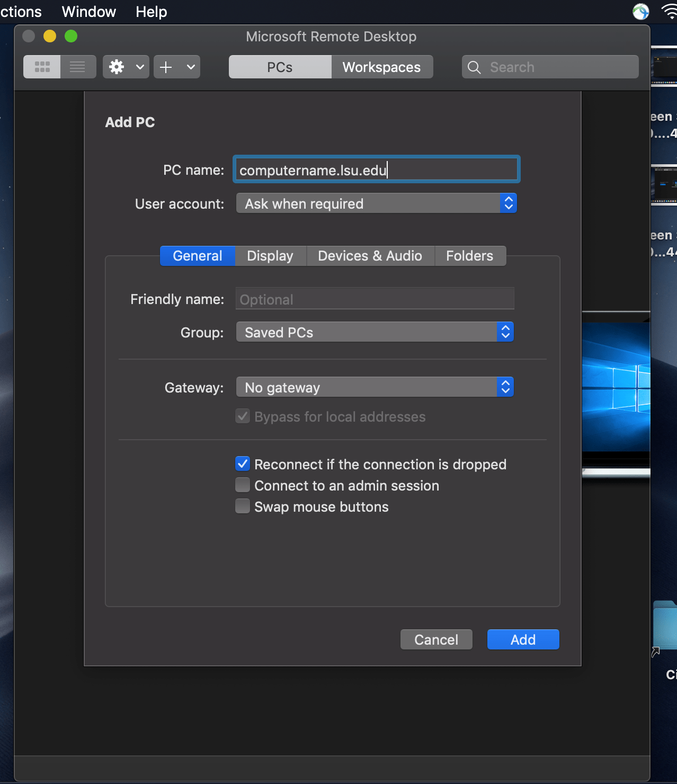Click the search magnifier icon
This screenshot has height=784, width=677.
pos(474,67)
